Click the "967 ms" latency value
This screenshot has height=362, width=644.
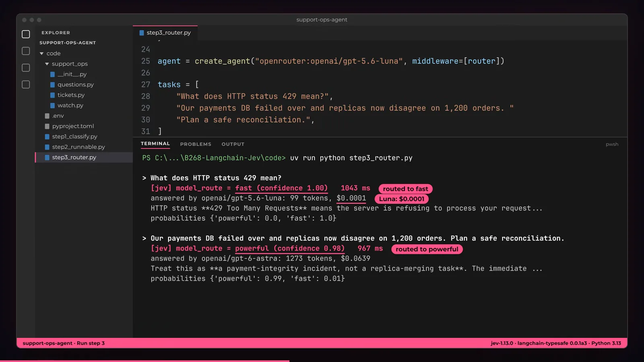[370, 249]
